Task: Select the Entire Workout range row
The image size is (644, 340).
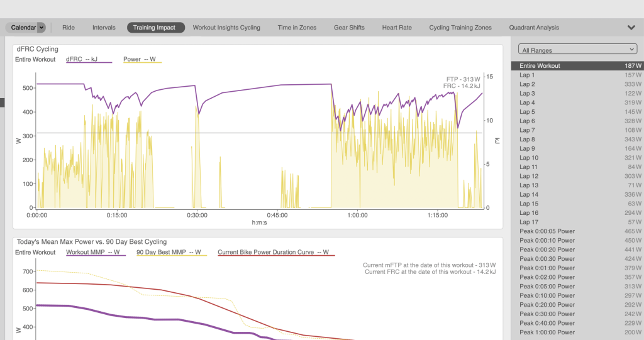Action: [577, 66]
